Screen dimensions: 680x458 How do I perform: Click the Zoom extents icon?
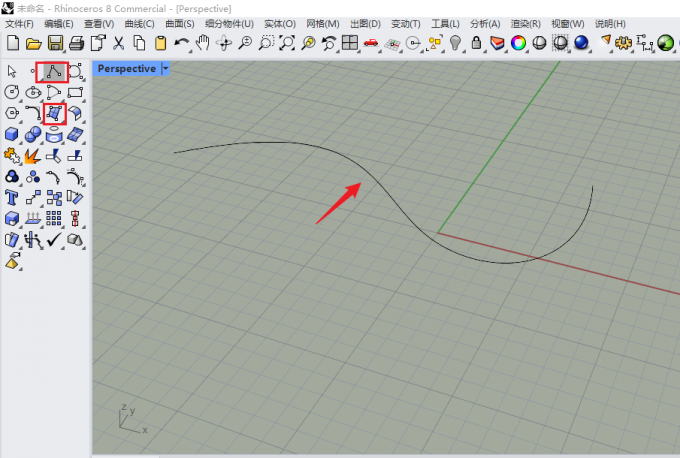pos(287,43)
